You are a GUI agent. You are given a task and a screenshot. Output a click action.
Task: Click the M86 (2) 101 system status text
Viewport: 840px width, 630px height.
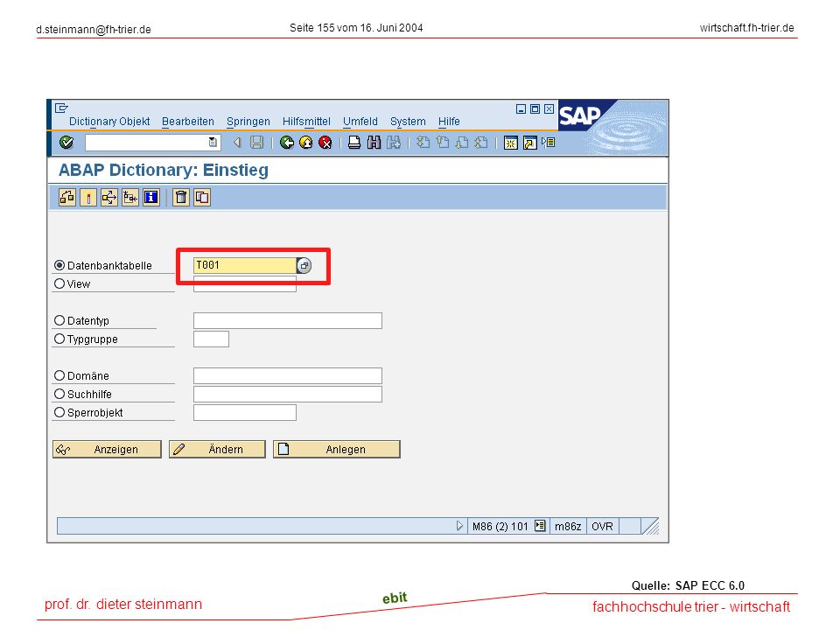[500, 526]
